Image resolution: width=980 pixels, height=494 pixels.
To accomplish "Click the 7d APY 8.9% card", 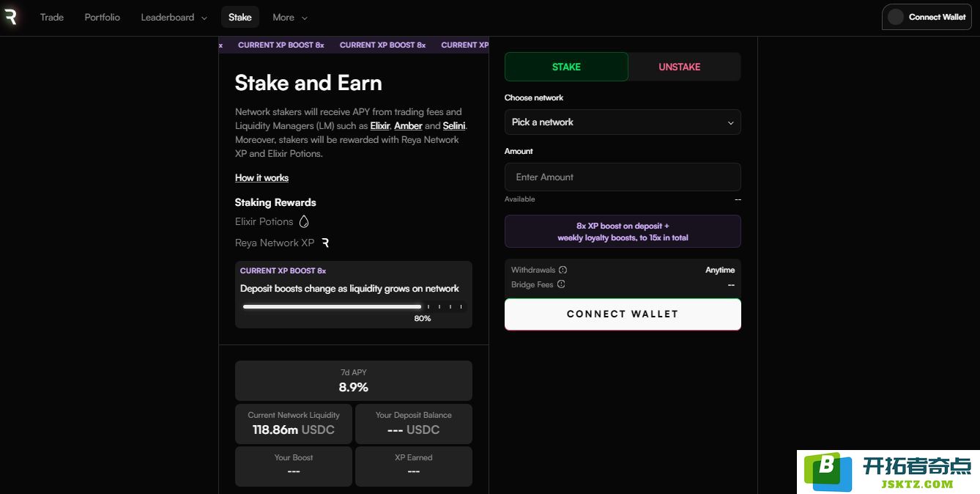I will tap(354, 380).
